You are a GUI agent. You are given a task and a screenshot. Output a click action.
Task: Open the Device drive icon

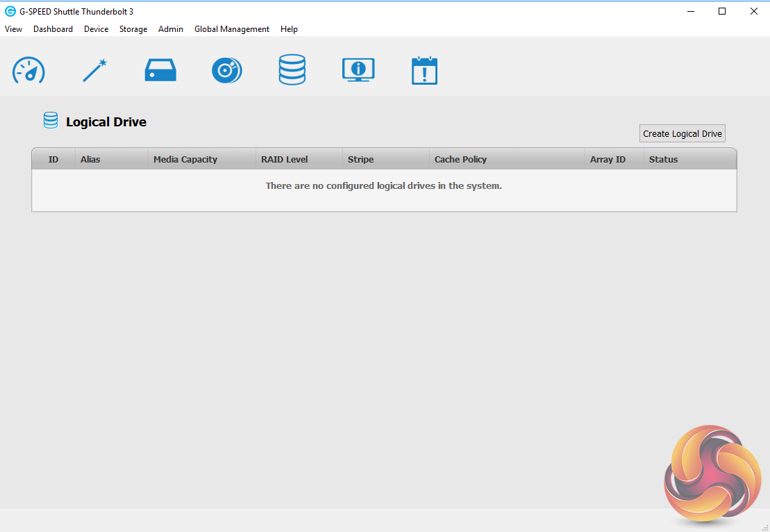tap(160, 70)
